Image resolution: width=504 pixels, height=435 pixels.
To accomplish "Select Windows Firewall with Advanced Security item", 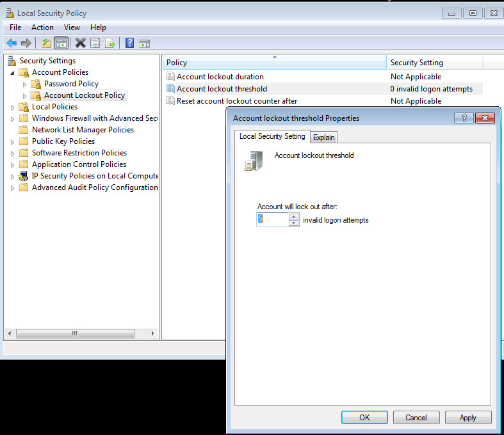I will coord(95,118).
